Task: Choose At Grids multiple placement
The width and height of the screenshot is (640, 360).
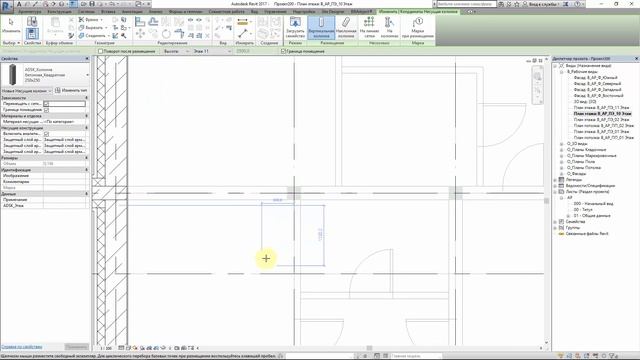Action: pyautogui.click(x=369, y=27)
